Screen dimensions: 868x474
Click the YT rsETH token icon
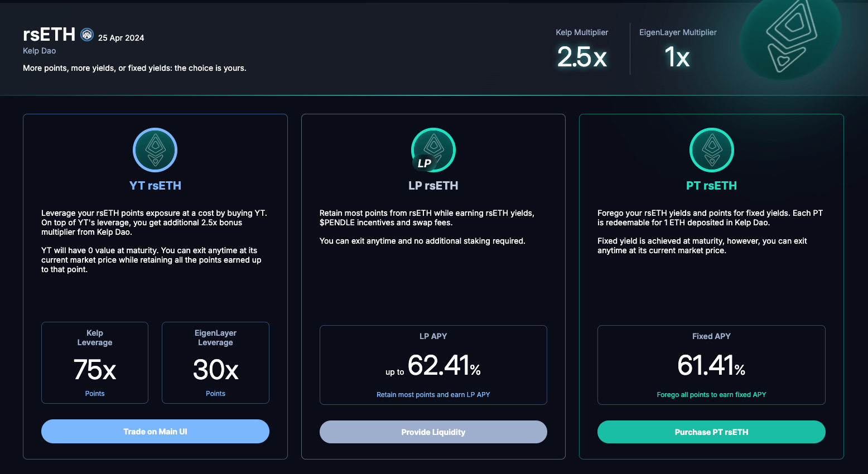[x=155, y=150]
